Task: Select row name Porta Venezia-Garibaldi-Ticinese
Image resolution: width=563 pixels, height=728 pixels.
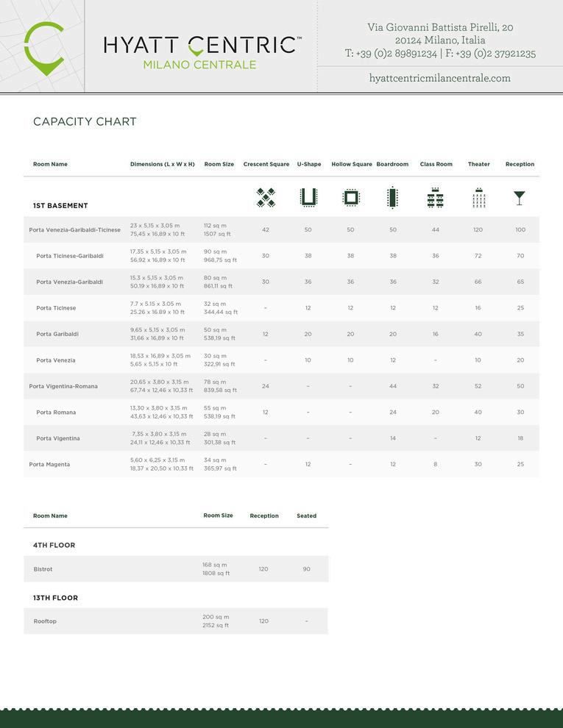Action: pyautogui.click(x=75, y=230)
